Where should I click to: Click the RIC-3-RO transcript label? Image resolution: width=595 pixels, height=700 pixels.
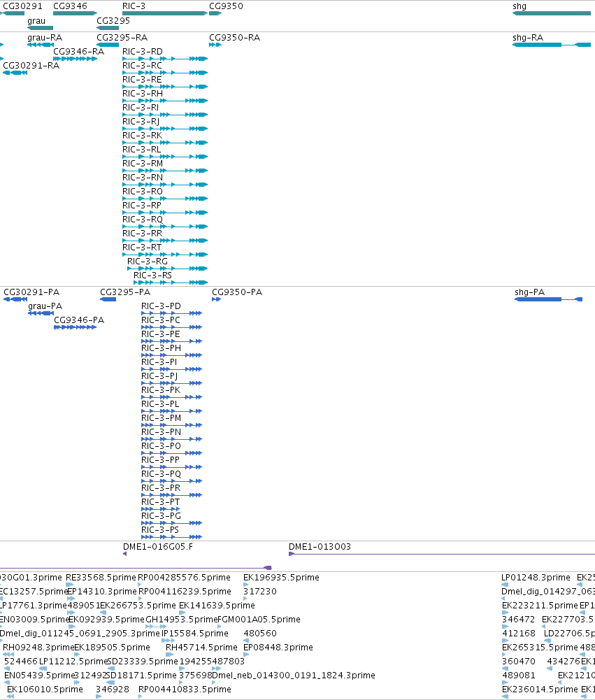pos(143,192)
